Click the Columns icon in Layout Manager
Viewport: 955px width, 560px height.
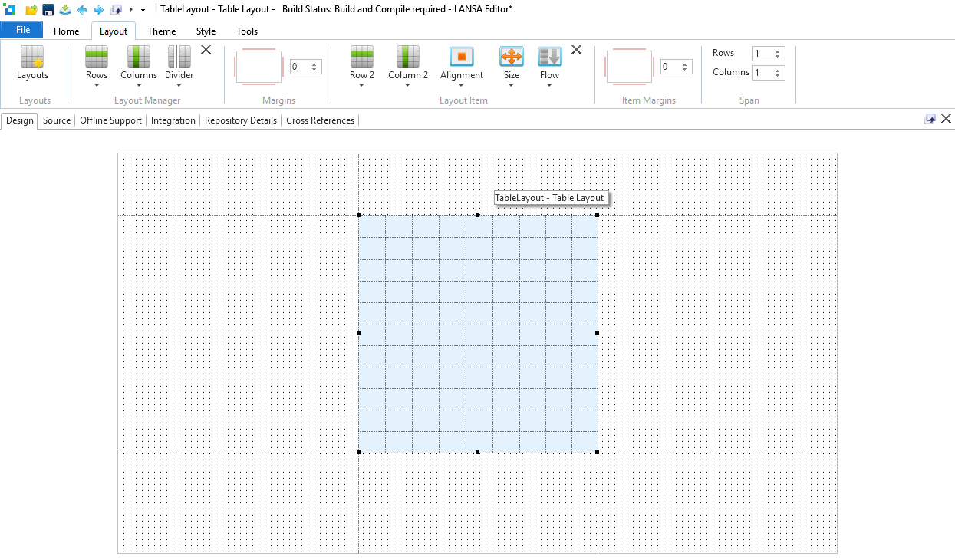point(139,57)
